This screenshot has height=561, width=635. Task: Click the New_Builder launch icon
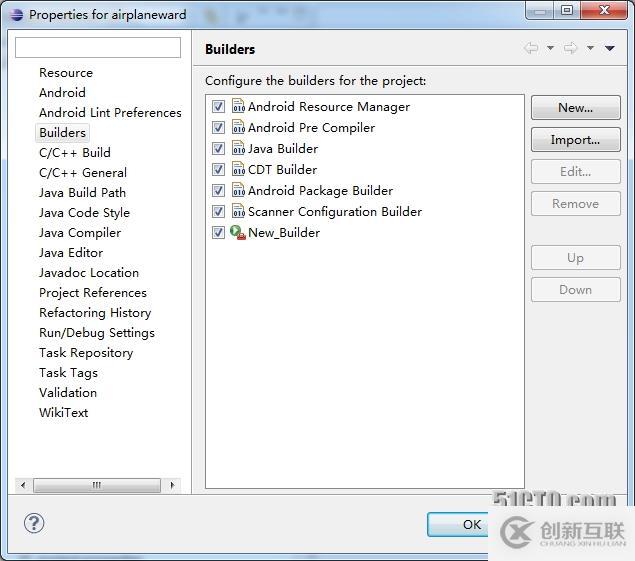(238, 232)
